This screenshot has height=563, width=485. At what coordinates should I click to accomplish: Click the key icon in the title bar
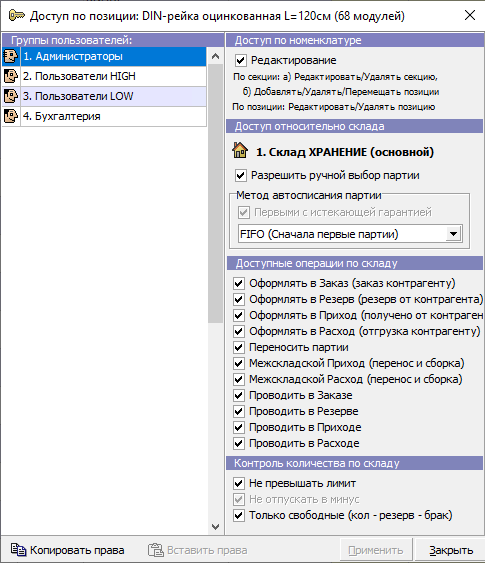tap(16, 15)
